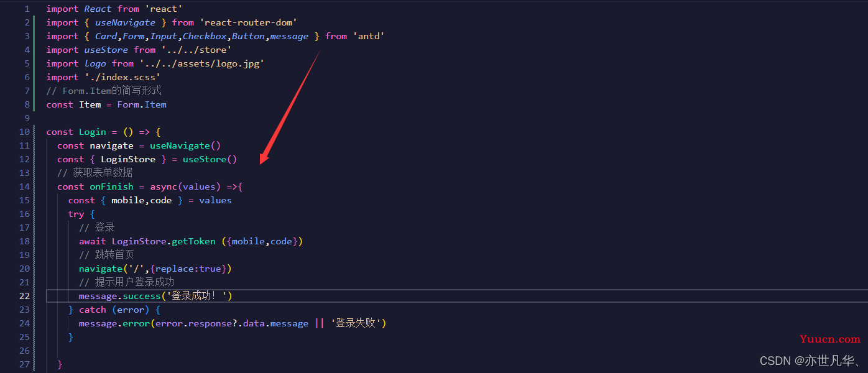This screenshot has height=373, width=868.
Task: Click the comment '// 获取表单数据'
Action: pyautogui.click(x=95, y=173)
